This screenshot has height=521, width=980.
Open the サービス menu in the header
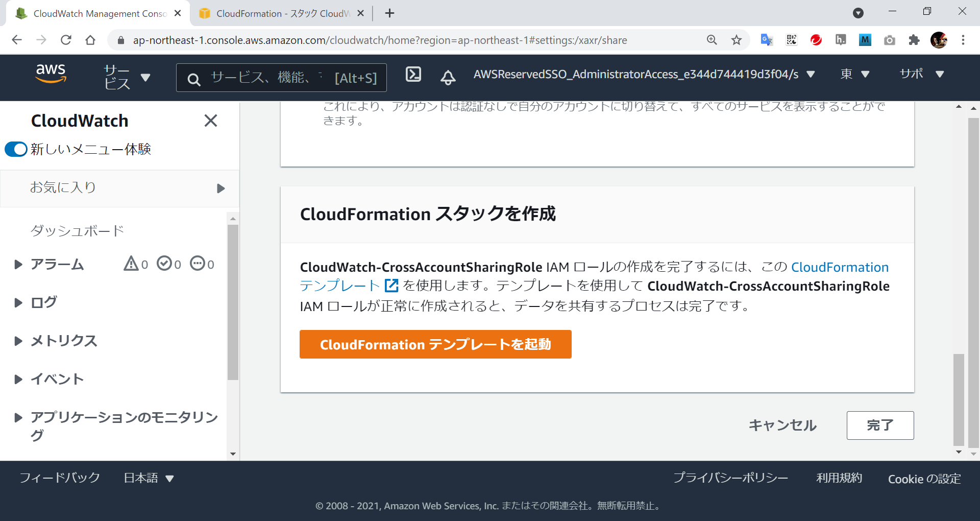(x=127, y=77)
